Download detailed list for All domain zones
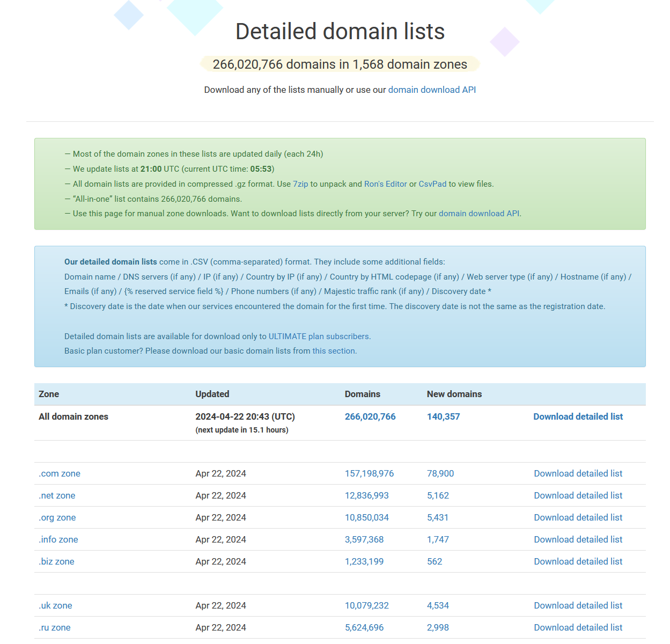670x644 pixels. pos(578,416)
